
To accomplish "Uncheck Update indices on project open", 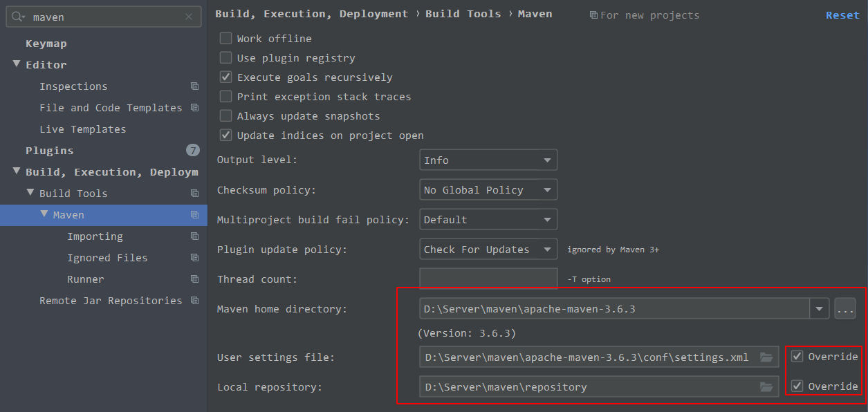I will pyautogui.click(x=225, y=135).
